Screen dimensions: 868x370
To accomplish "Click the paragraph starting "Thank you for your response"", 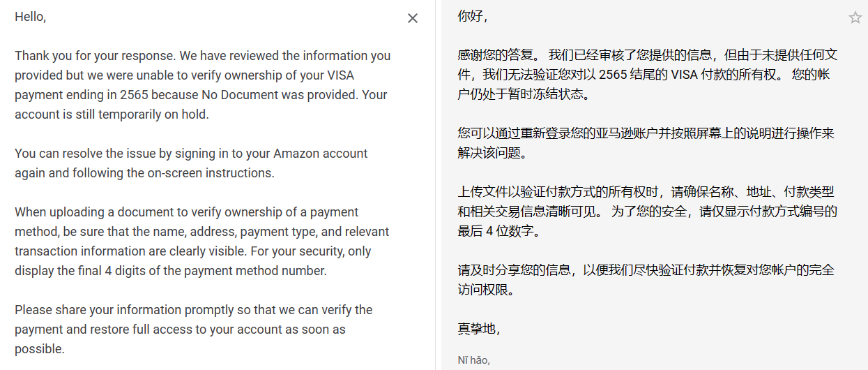I will click(202, 85).
